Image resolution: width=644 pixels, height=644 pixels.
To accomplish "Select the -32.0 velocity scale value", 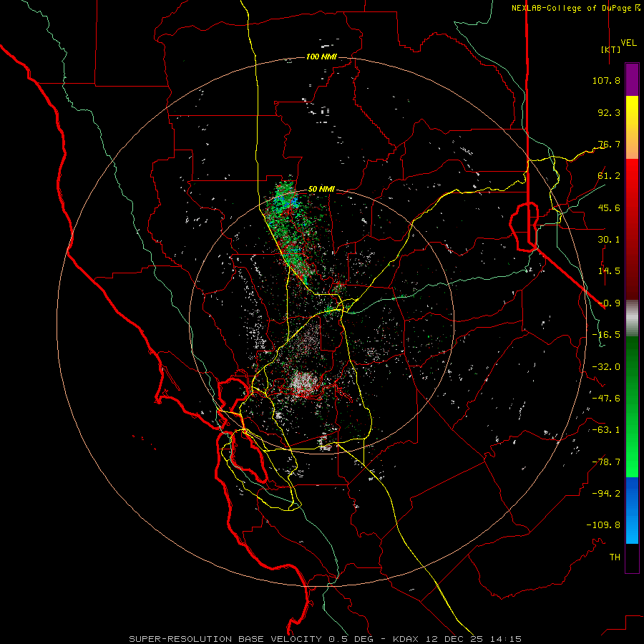I will point(606,367).
